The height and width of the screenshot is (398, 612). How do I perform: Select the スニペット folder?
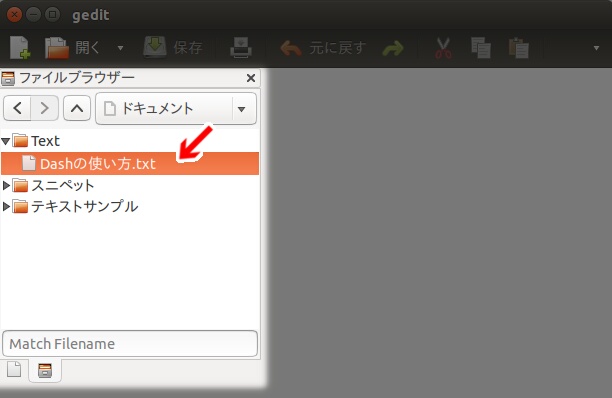click(130, 185)
